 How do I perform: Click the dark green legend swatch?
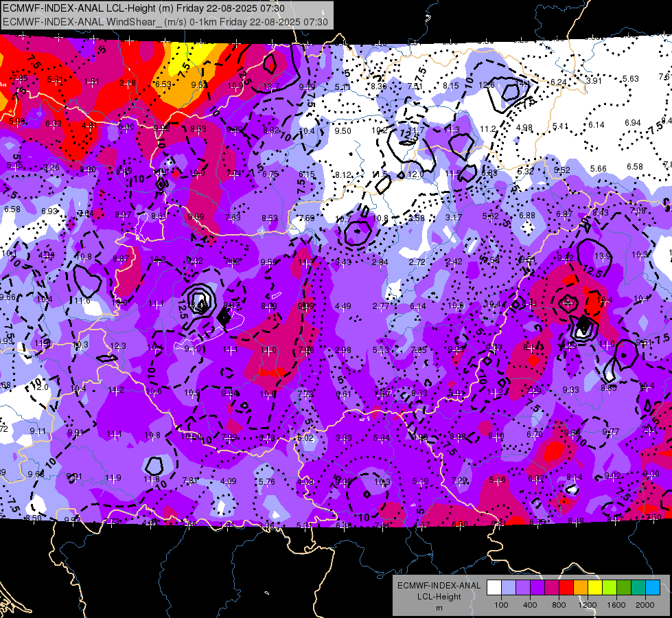coord(624,588)
